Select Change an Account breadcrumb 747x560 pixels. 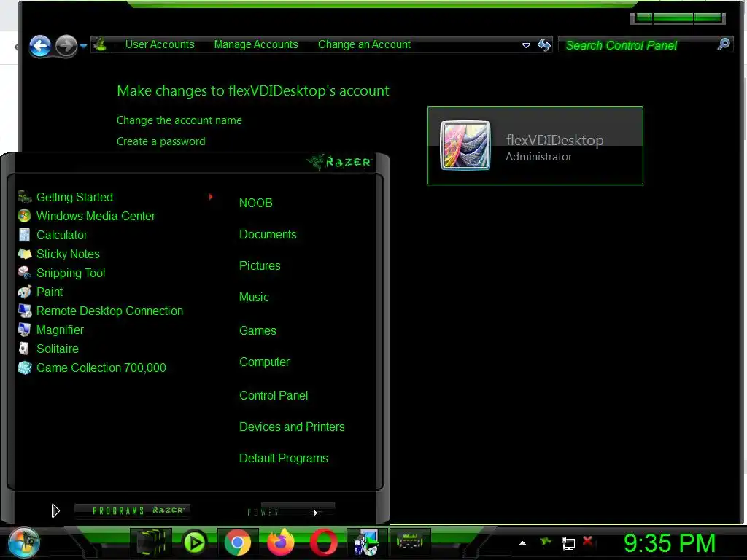click(364, 44)
